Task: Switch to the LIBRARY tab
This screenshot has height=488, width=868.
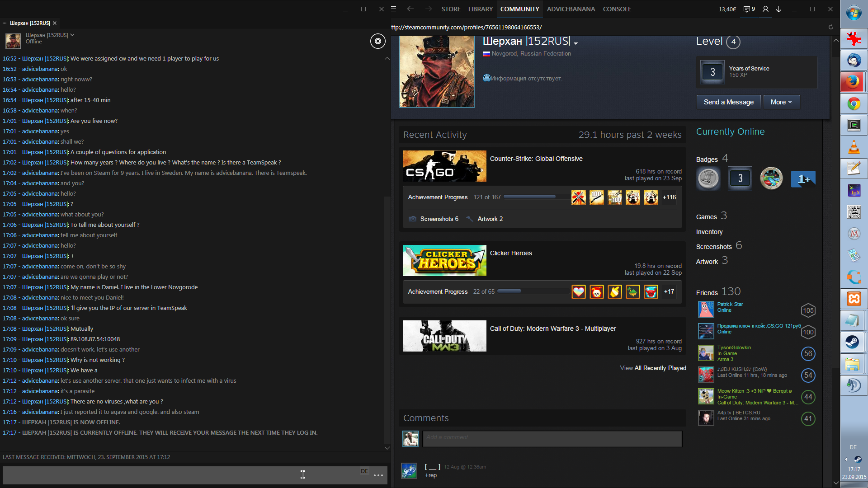Action: tap(480, 9)
